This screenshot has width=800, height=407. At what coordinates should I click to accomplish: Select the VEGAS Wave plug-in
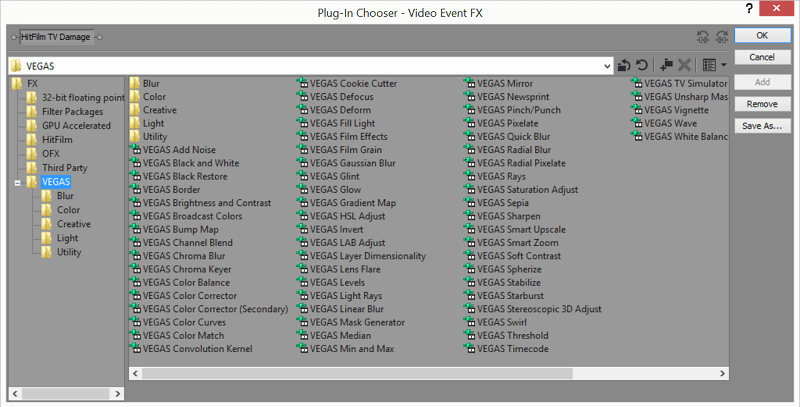click(x=664, y=123)
